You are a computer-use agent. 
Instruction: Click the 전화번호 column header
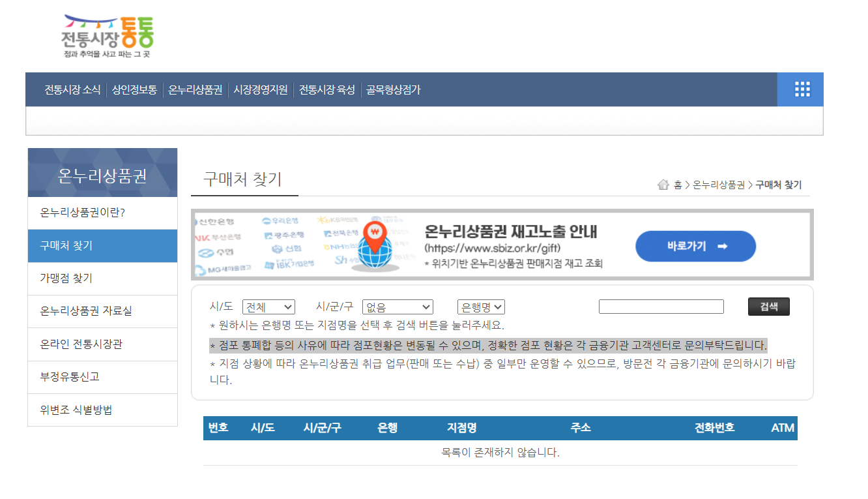pos(715,428)
